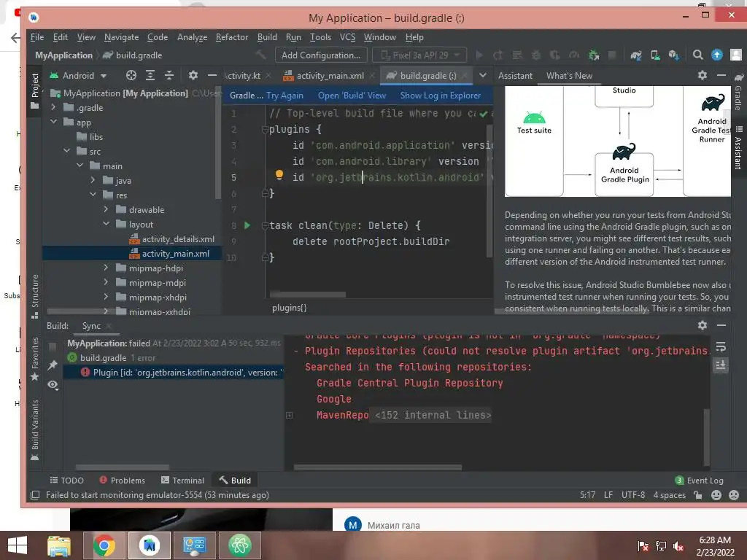Screen dimensions: 747x560
Task: Click Expand All in Project panel
Action: pyautogui.click(x=150, y=75)
